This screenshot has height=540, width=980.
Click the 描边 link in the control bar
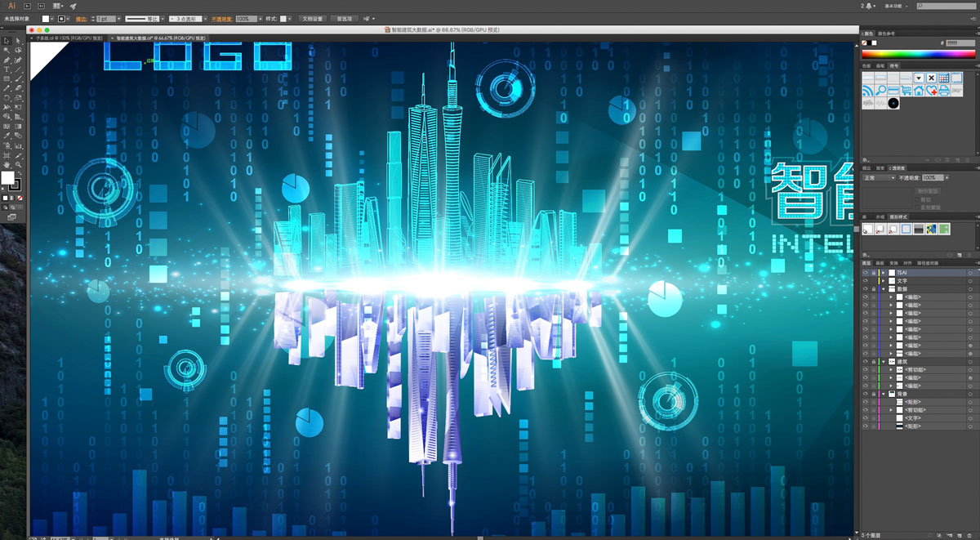coord(82,18)
